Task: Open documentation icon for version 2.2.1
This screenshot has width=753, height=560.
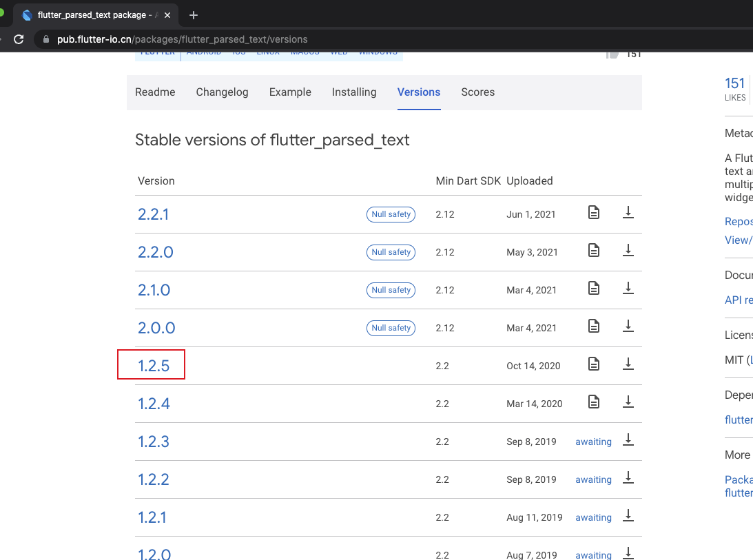Action: point(593,213)
